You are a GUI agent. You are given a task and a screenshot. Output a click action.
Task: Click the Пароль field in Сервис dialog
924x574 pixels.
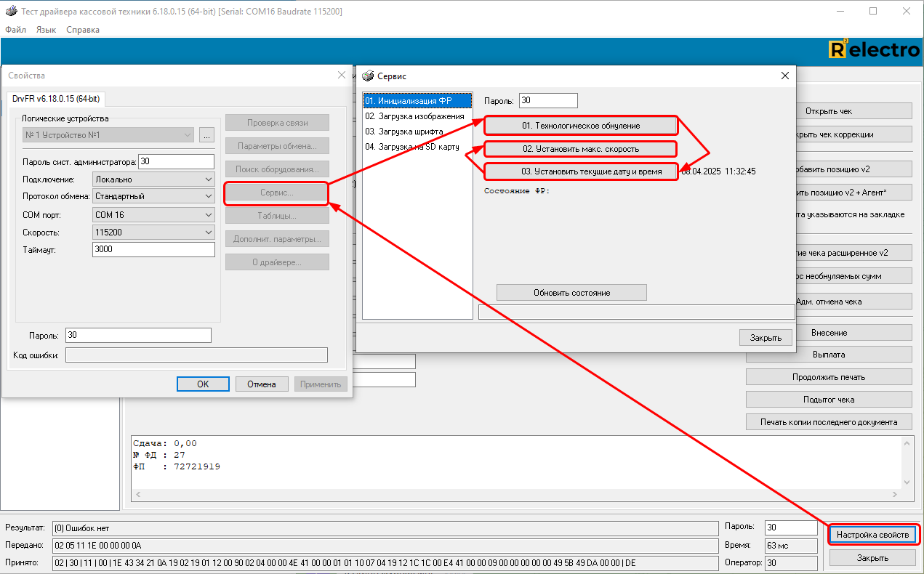click(548, 101)
